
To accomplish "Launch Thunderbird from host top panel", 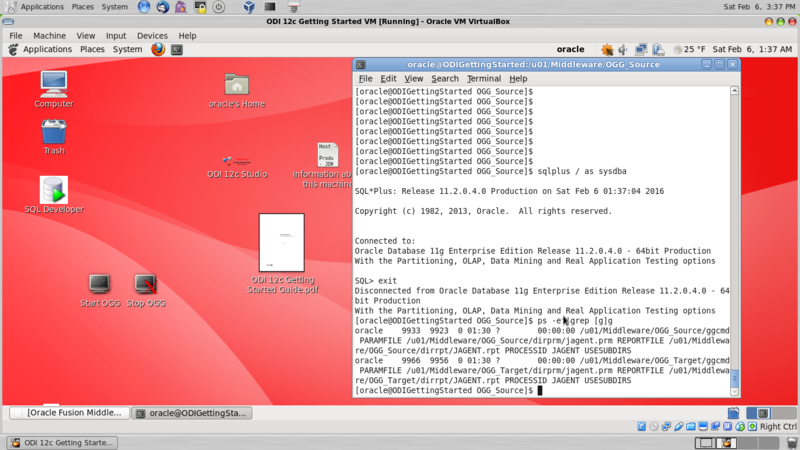I will click(x=163, y=7).
